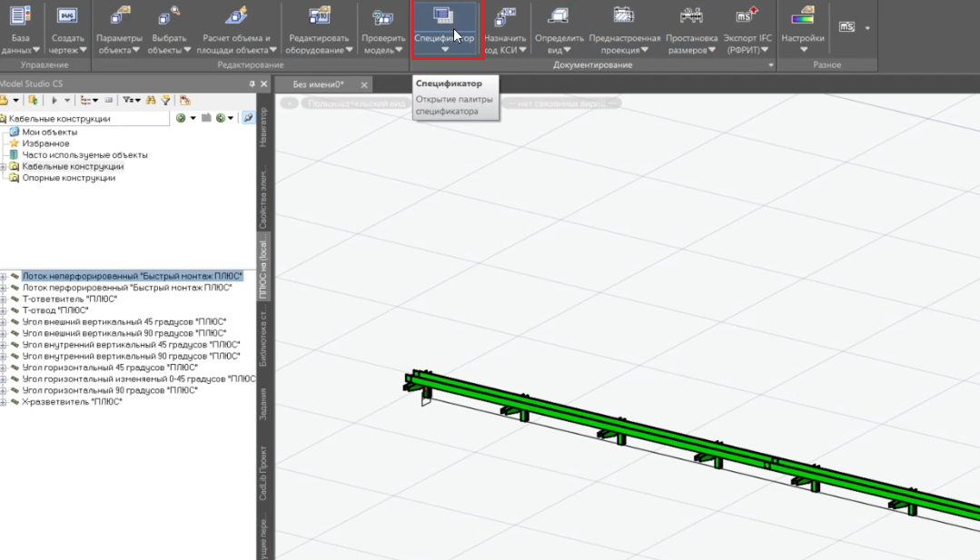Viewport: 980px width, 560px height.
Task: Close the Без имени0* document tab
Action: [x=363, y=85]
